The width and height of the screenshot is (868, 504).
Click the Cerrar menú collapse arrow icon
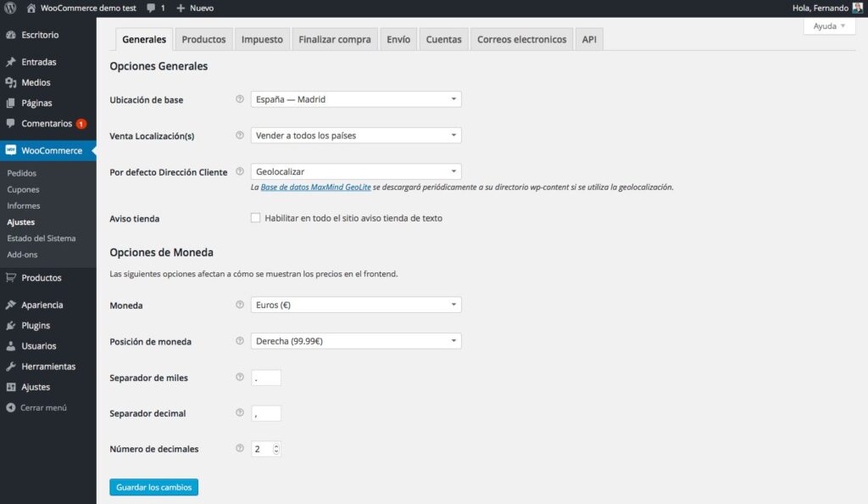pyautogui.click(x=10, y=407)
